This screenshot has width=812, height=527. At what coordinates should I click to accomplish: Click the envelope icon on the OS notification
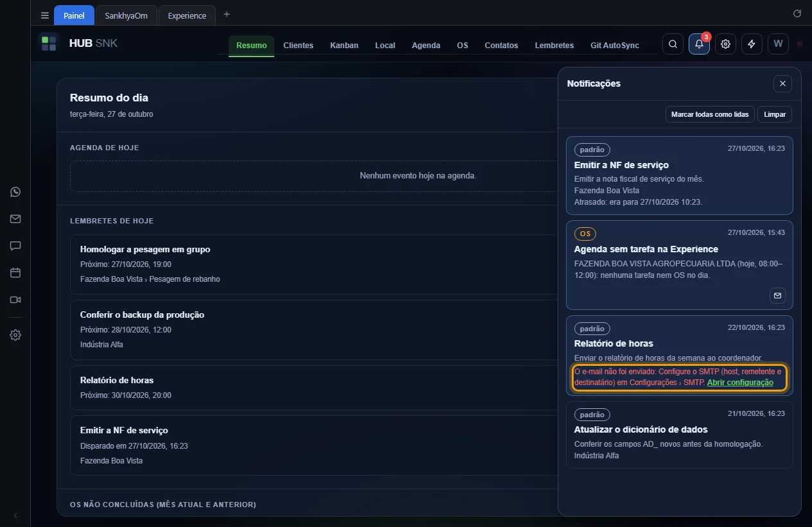coord(777,296)
